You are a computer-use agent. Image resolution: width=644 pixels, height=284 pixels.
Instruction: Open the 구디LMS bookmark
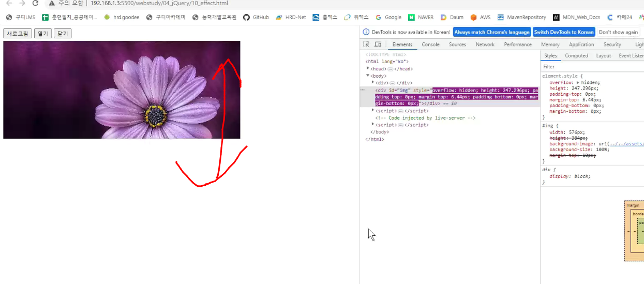(21, 17)
